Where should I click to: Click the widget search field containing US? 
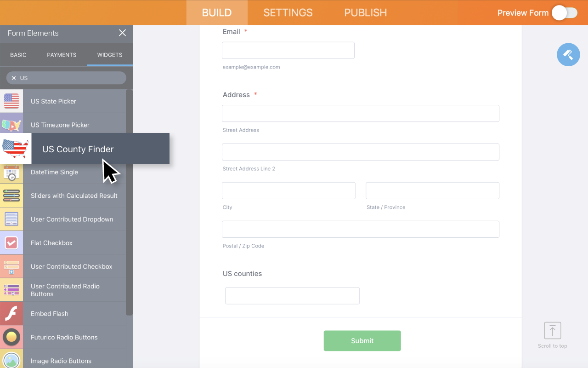click(x=66, y=78)
